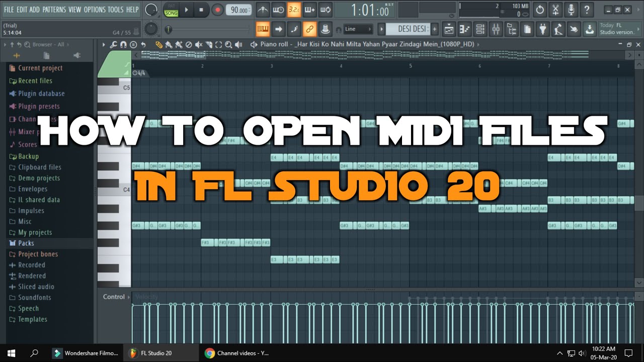The width and height of the screenshot is (644, 362).
Task: Toggle wait for input before recording
Action: point(278,10)
